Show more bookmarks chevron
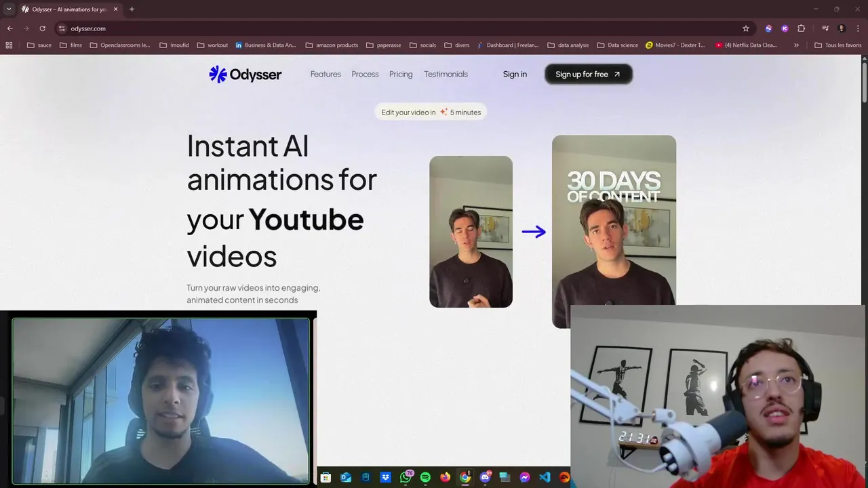This screenshot has width=868, height=488. [796, 45]
